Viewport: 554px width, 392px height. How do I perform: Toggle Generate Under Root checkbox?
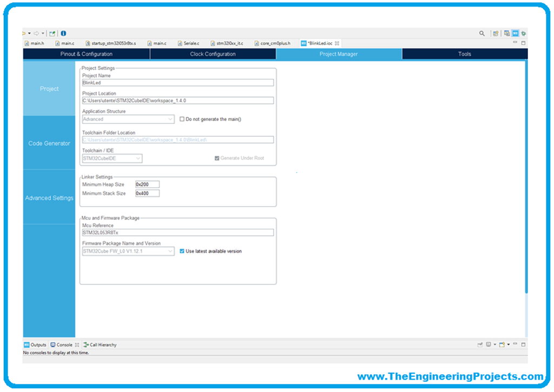(x=217, y=158)
